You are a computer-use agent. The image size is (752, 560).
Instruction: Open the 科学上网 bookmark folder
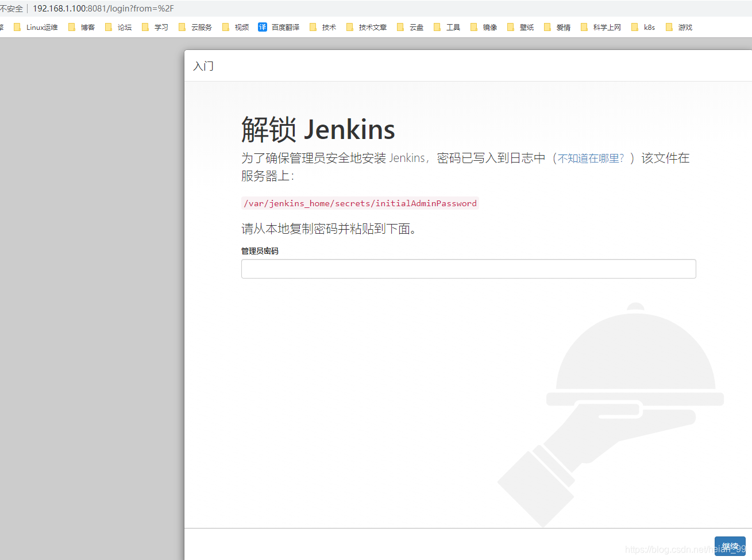pos(601,27)
